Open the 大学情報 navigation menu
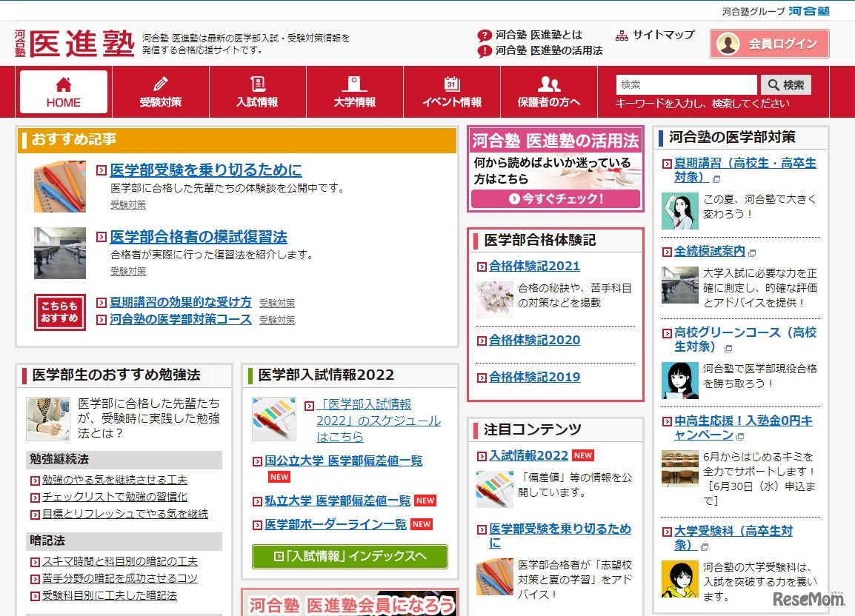Viewport: 855px width, 616px height. (x=354, y=92)
